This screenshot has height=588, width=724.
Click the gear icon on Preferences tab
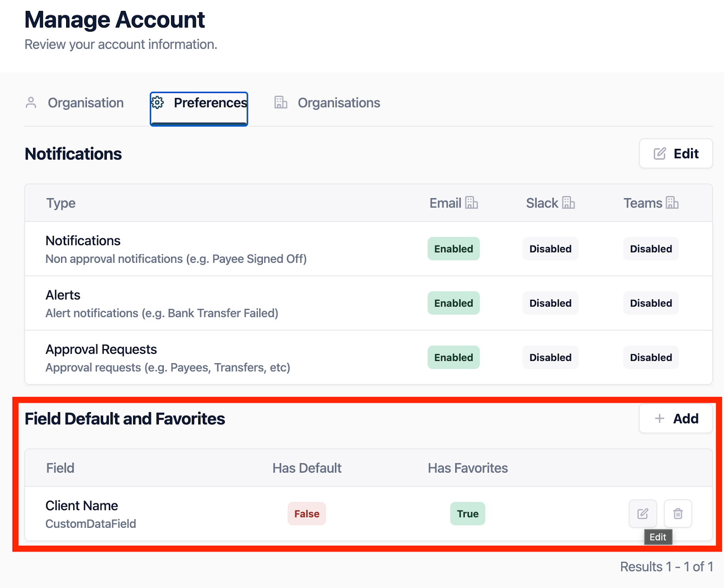[x=157, y=103]
